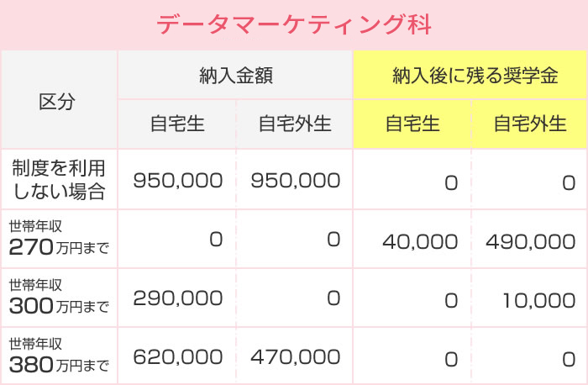Screen dimensions: 588x385
Task: Click the 490,000 scholarship amount cell
Action: click(529, 239)
